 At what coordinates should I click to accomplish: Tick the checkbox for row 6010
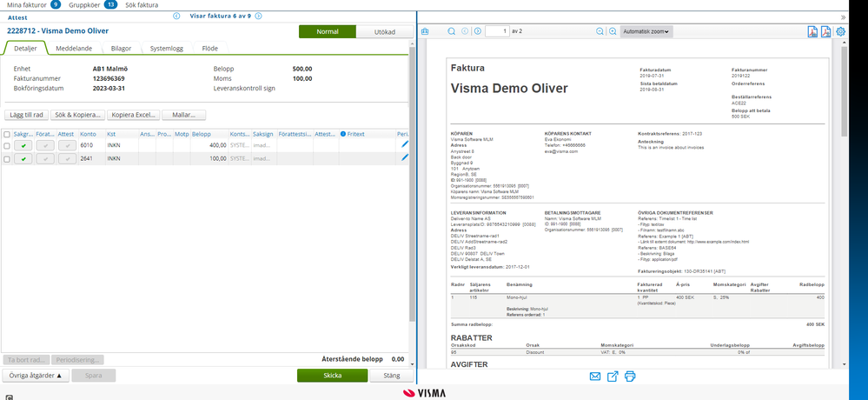point(6,146)
